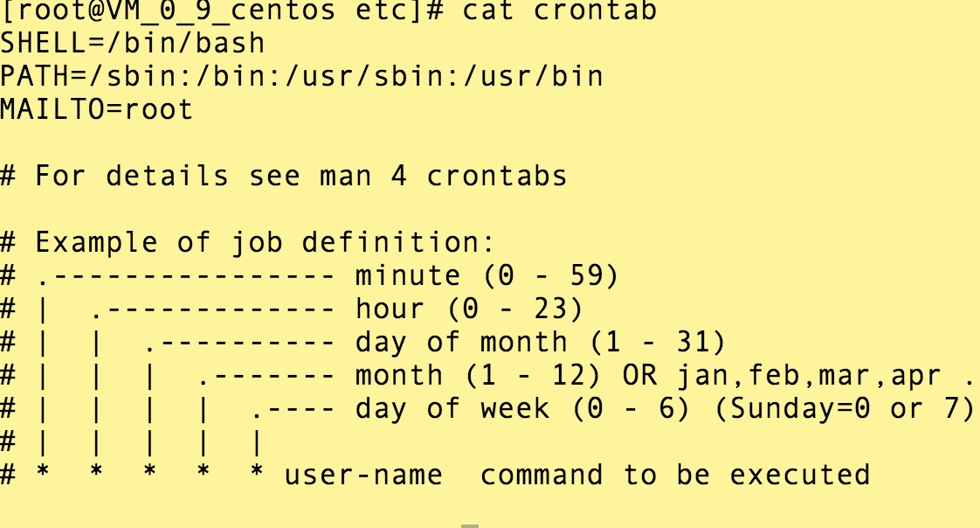Click the 'user-name' field label
Viewport: 980px width, 528px height.
point(363,476)
